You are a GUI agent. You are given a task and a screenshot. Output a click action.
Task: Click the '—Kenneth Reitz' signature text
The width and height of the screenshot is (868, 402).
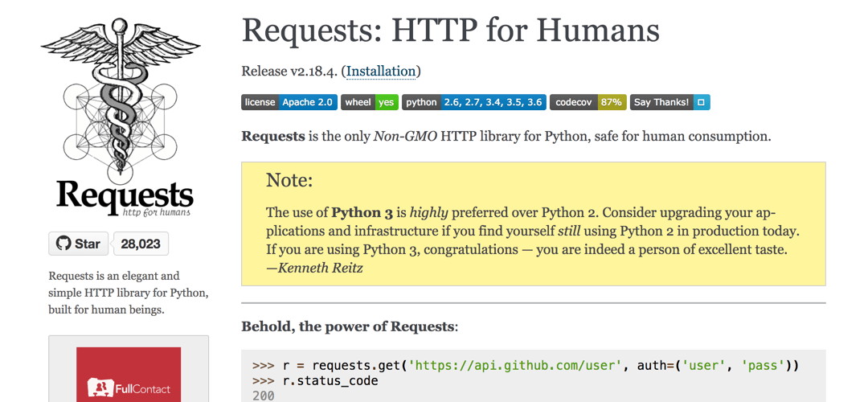tap(314, 268)
